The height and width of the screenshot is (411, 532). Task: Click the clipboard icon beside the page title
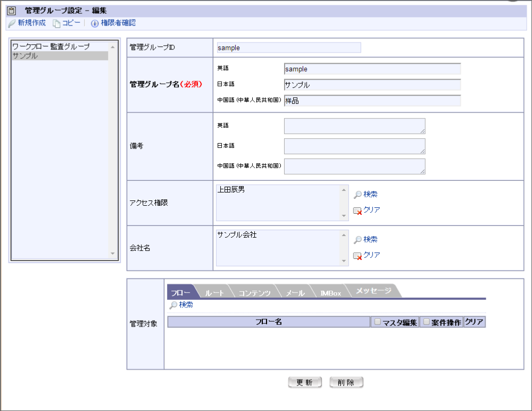coord(12,11)
